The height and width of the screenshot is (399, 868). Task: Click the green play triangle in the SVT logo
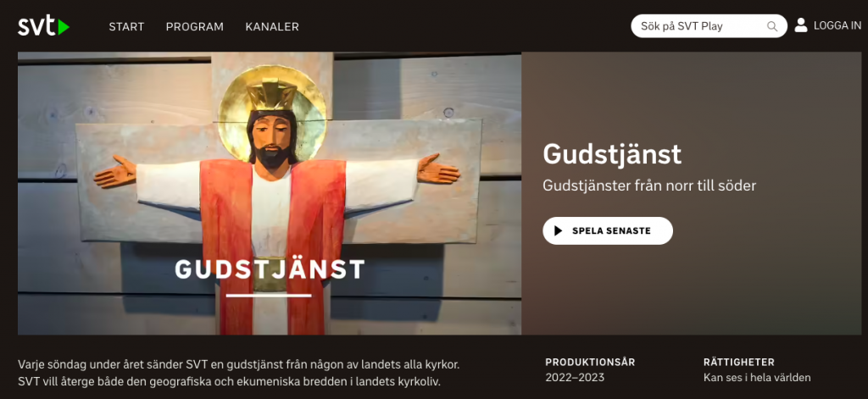64,27
